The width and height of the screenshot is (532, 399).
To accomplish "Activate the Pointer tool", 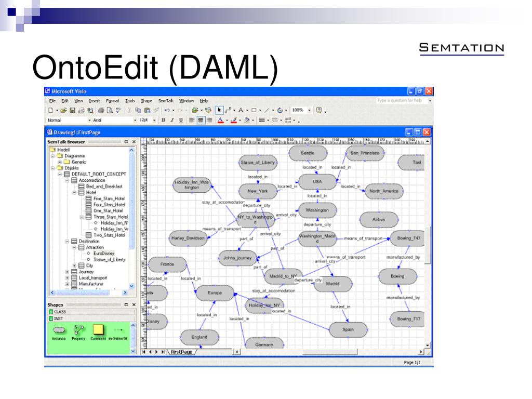I will click(219, 110).
